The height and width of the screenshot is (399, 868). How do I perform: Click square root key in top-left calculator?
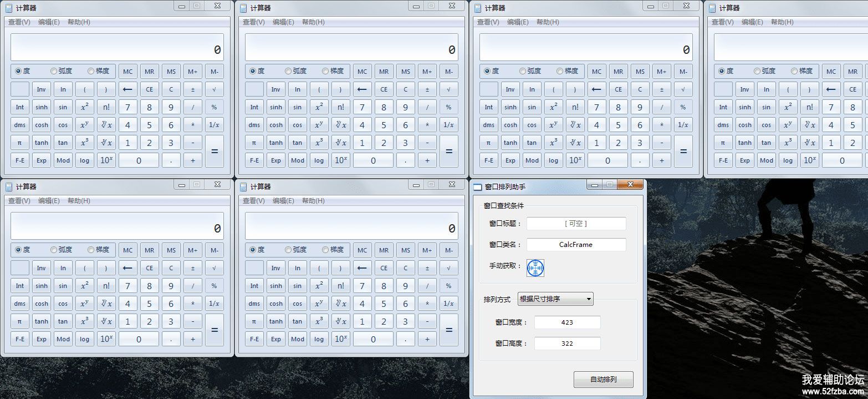(214, 89)
